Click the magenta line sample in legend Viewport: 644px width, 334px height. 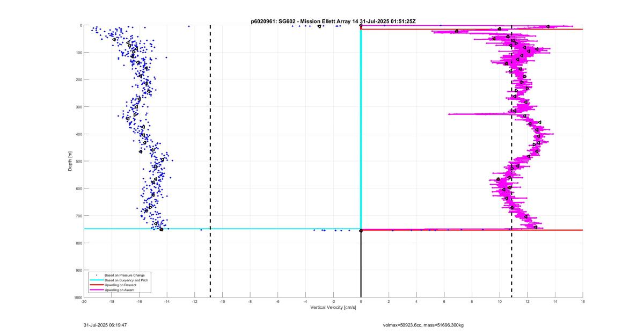(96, 290)
